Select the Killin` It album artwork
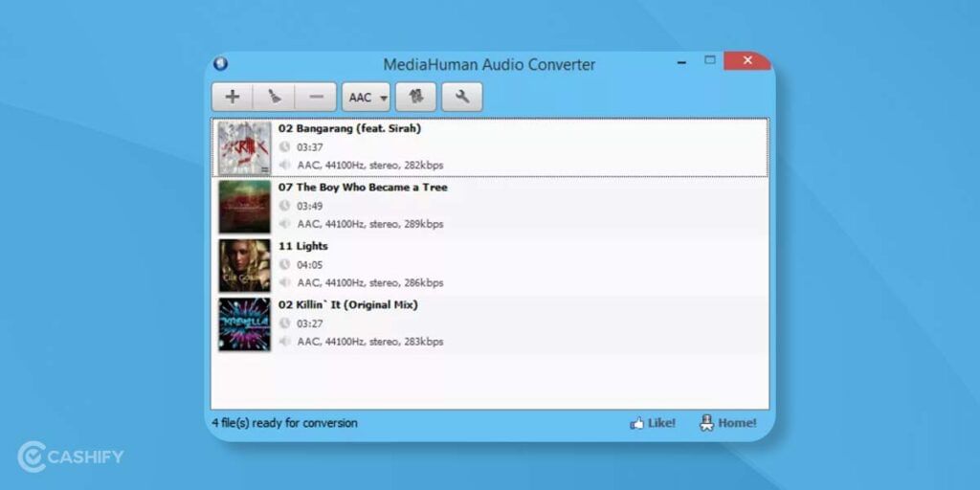Screen dimensions: 980x490 [x=244, y=323]
